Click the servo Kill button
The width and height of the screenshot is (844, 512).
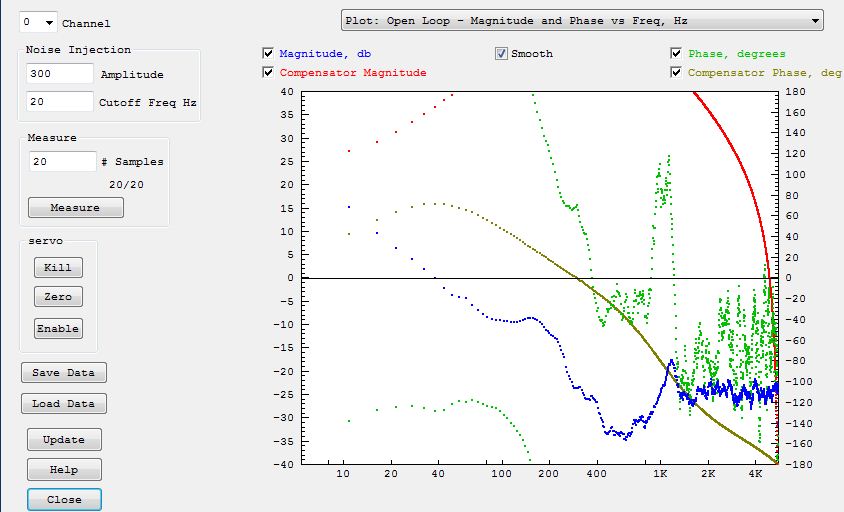tap(58, 268)
